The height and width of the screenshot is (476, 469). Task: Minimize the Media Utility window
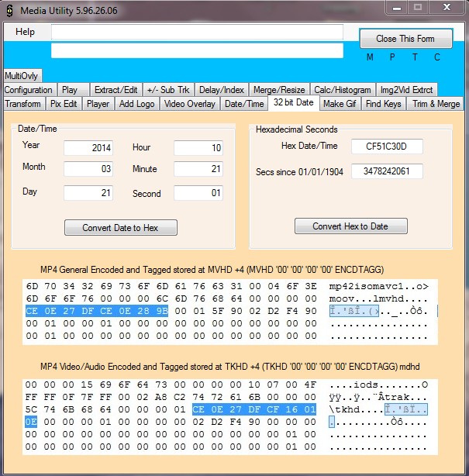click(x=397, y=8)
